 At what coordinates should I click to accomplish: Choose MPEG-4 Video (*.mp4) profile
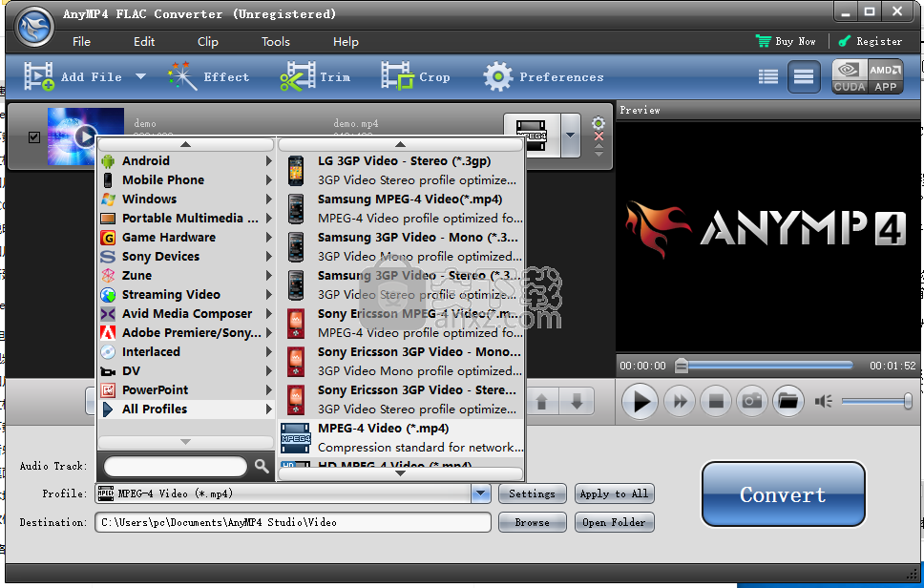coord(401,438)
